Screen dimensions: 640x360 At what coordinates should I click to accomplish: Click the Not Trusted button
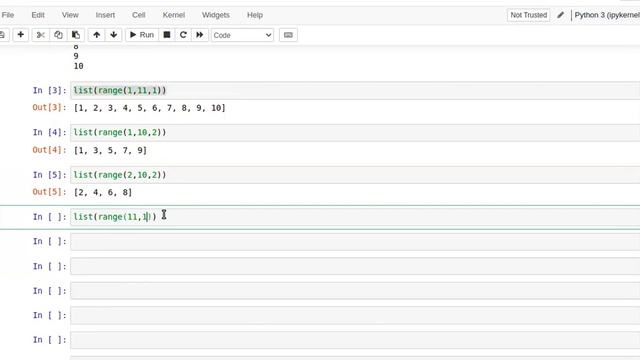coord(529,15)
